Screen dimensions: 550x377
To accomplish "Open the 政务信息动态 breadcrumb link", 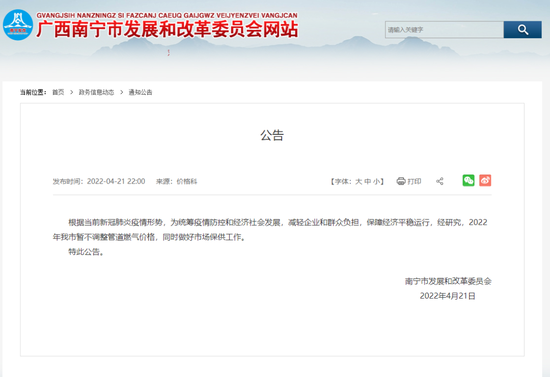I will click(x=96, y=92).
